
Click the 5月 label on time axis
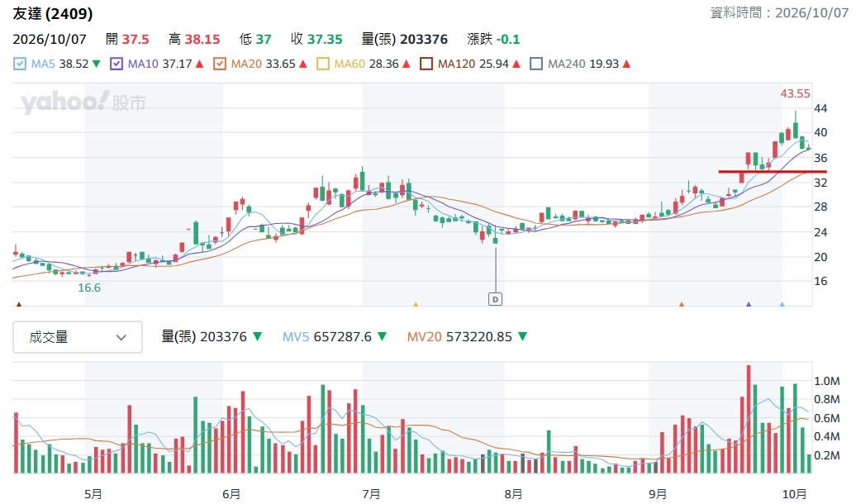click(x=93, y=494)
